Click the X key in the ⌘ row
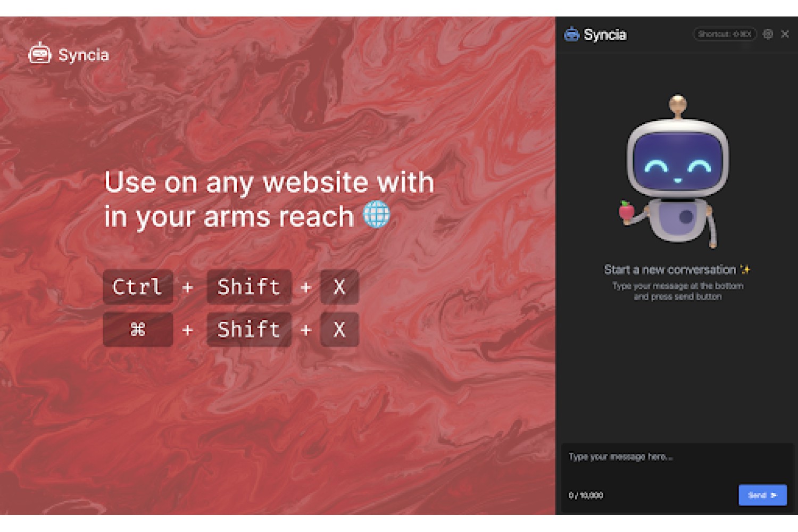798x532 pixels. 339,330
